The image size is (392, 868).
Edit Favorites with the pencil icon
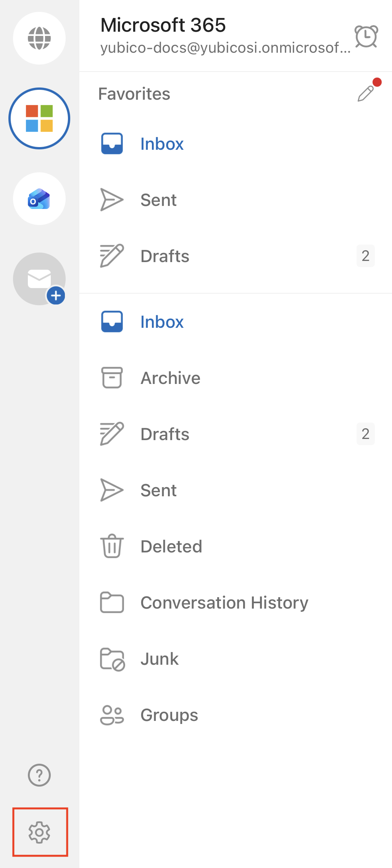point(366,93)
